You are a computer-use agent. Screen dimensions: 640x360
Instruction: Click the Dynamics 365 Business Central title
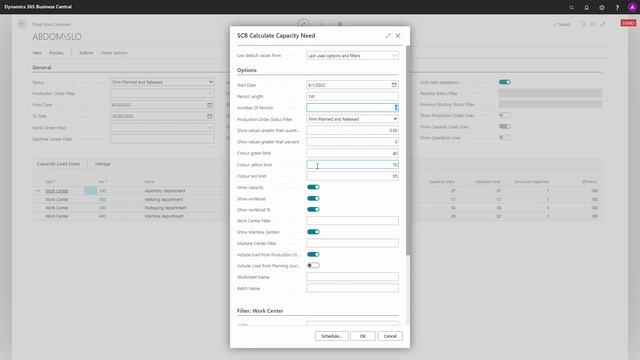[38, 7]
